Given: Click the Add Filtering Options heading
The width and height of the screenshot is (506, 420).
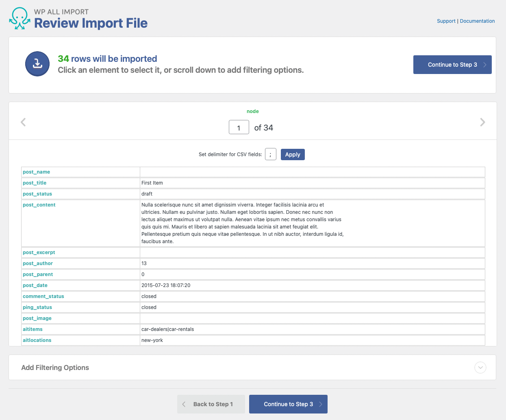Looking at the screenshot, I should click(55, 368).
